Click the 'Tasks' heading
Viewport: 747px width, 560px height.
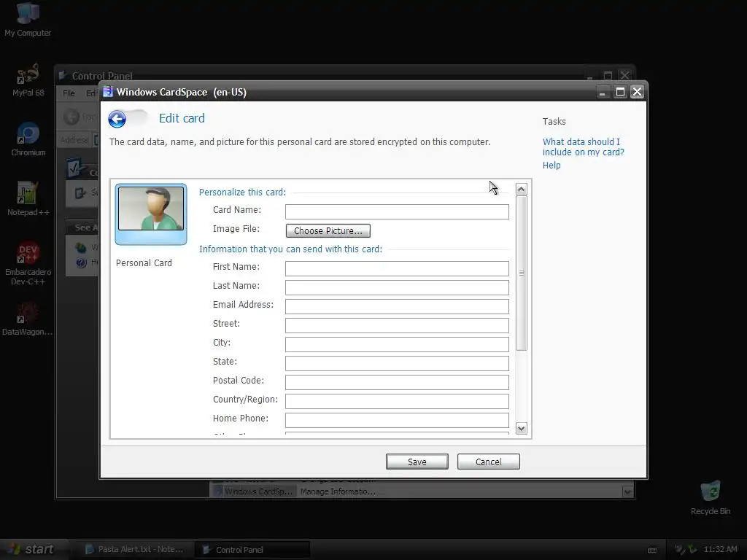point(554,122)
